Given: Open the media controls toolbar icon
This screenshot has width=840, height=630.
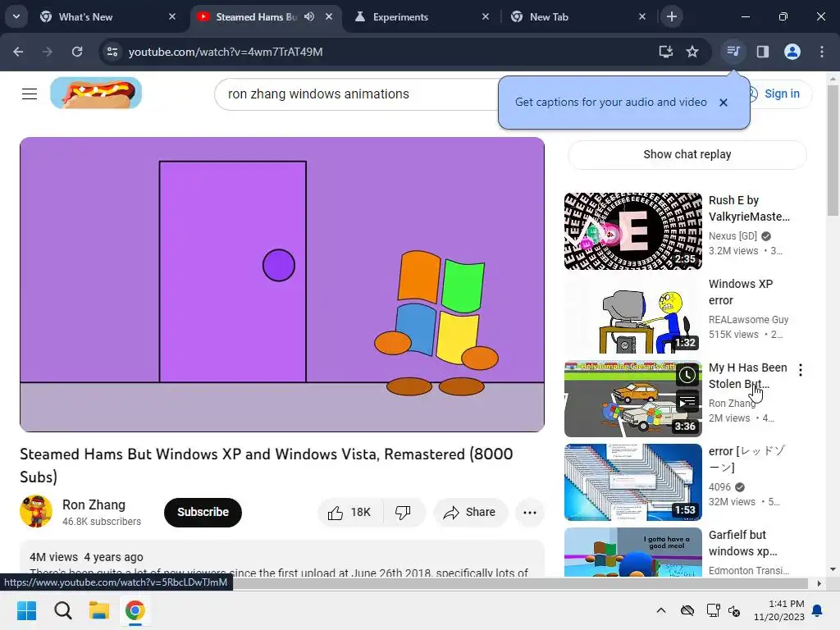Looking at the screenshot, I should coord(733,52).
